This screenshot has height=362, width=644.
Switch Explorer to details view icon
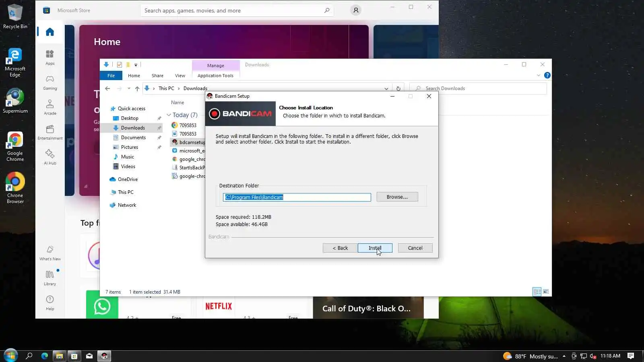537,292
